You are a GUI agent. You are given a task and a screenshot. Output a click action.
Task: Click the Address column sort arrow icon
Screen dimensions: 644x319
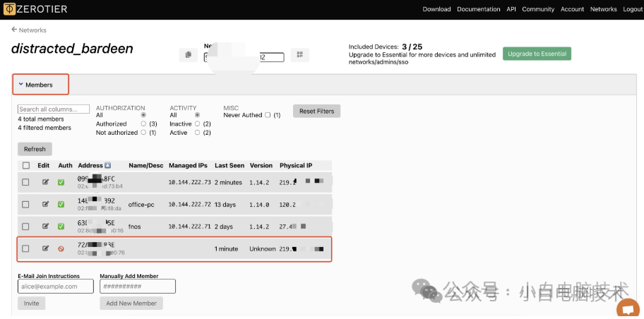point(108,166)
